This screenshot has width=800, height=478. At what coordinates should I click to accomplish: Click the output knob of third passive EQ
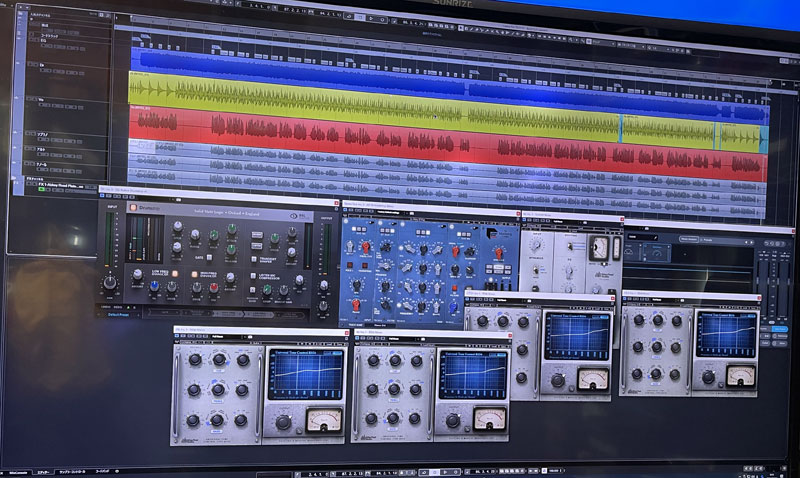[x=557, y=380]
